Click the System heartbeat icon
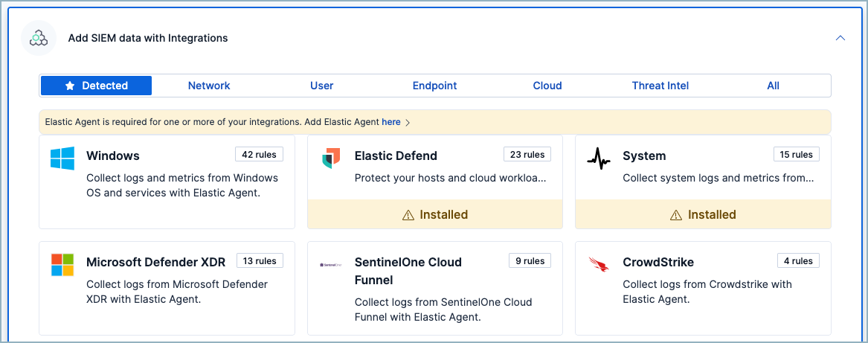Image resolution: width=868 pixels, height=343 pixels. pos(599,158)
